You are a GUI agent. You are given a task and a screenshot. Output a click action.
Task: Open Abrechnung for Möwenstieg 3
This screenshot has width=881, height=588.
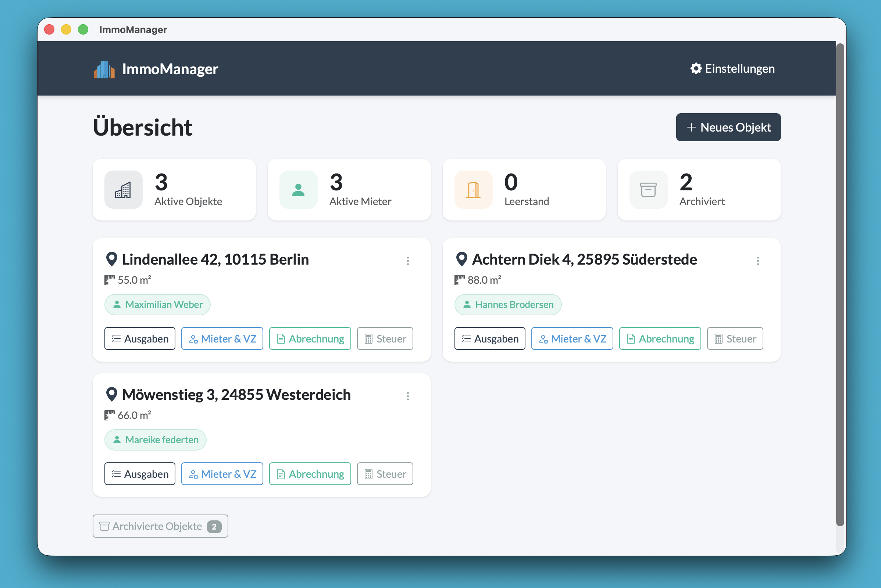point(310,474)
